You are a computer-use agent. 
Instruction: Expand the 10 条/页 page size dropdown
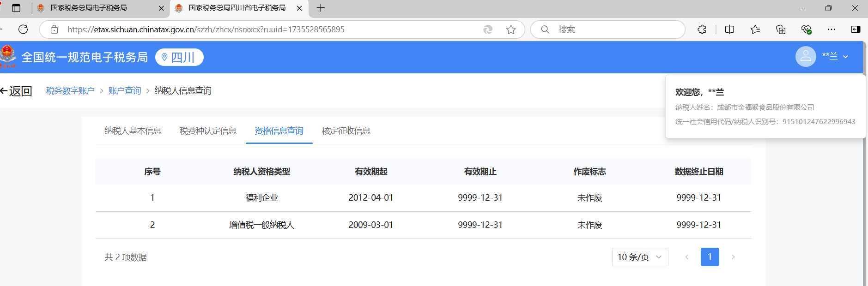pos(640,257)
